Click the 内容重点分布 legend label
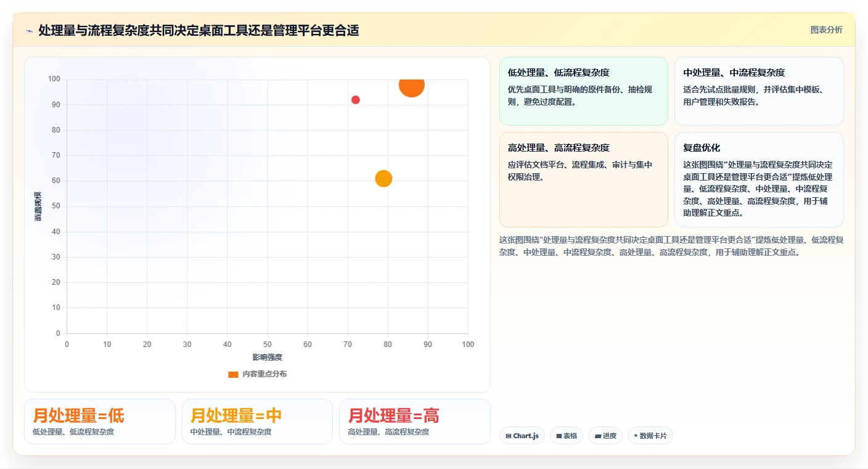The width and height of the screenshot is (868, 469). [264, 374]
